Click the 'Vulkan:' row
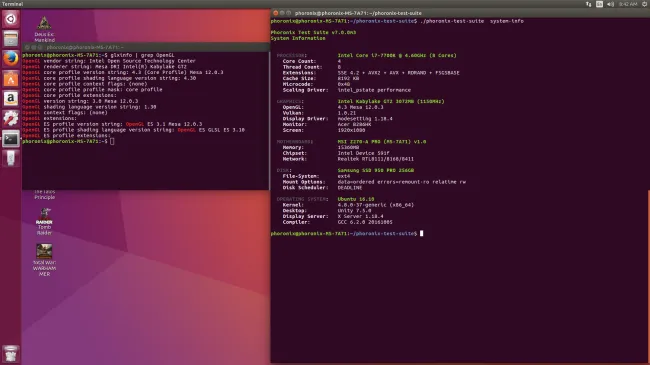 [x=319, y=113]
